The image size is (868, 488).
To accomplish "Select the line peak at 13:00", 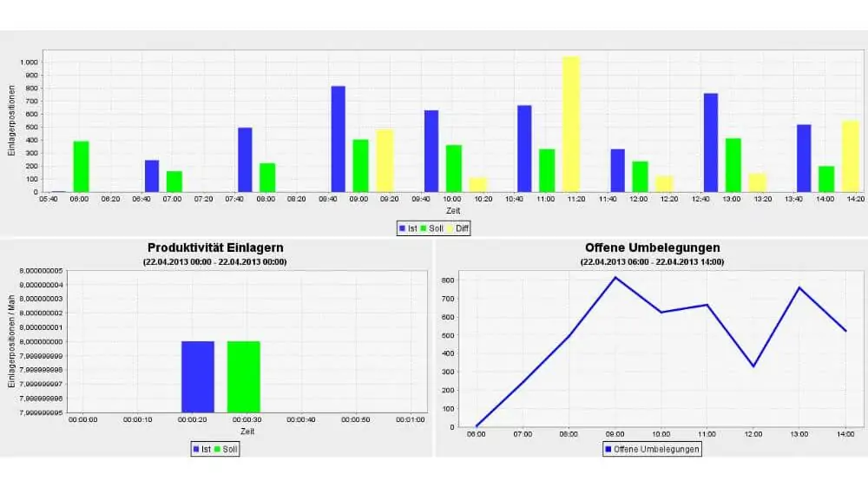I will coord(799,287).
